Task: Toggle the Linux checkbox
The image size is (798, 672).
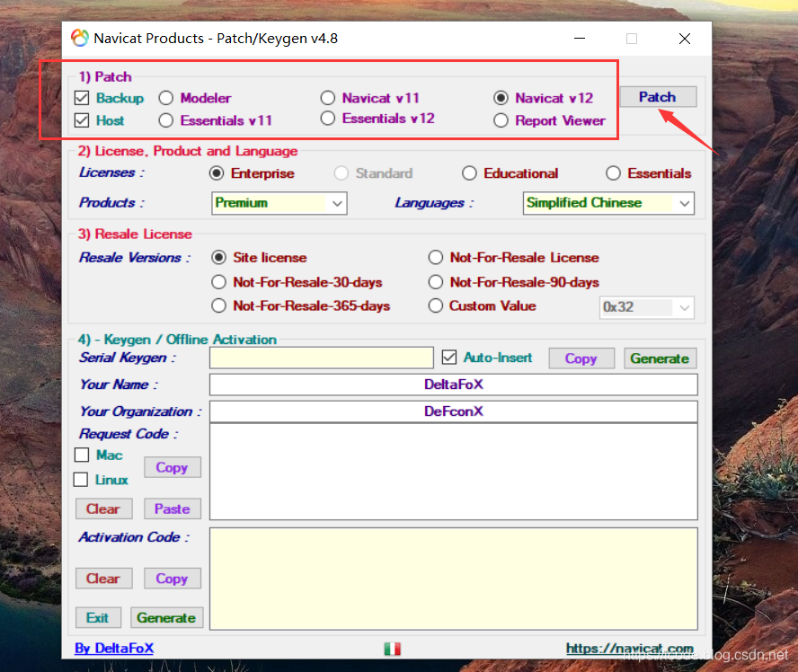Action: click(80, 479)
